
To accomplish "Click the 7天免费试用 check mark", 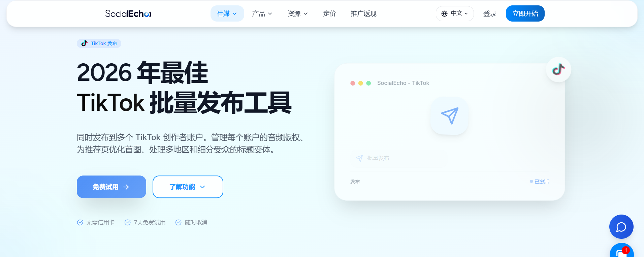I will [x=127, y=222].
